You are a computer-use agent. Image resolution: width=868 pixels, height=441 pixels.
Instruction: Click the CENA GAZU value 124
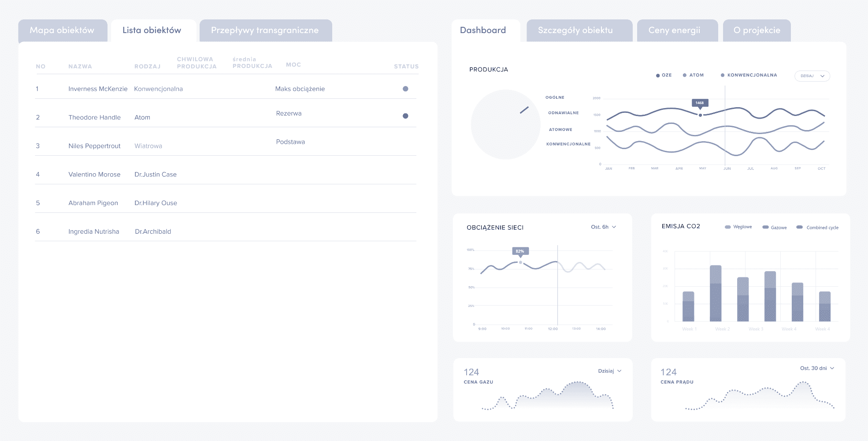(471, 372)
